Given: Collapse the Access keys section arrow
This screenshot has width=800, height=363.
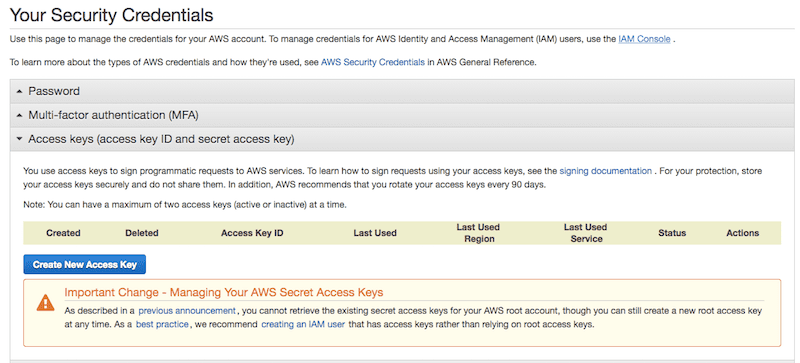Looking at the screenshot, I should click(19, 139).
